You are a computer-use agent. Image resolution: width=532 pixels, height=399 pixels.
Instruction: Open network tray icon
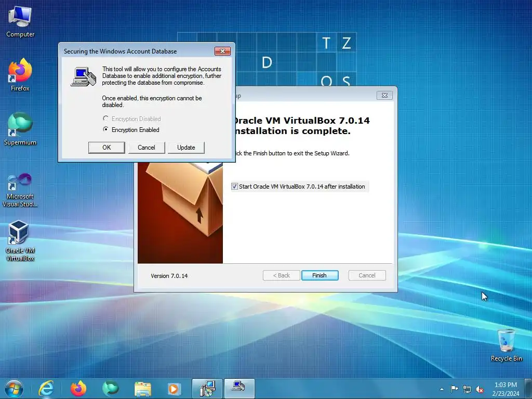point(467,389)
